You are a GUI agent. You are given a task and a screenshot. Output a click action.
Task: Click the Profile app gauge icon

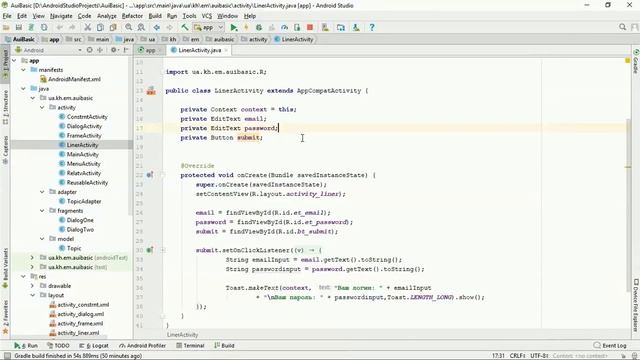pyautogui.click(x=284, y=27)
